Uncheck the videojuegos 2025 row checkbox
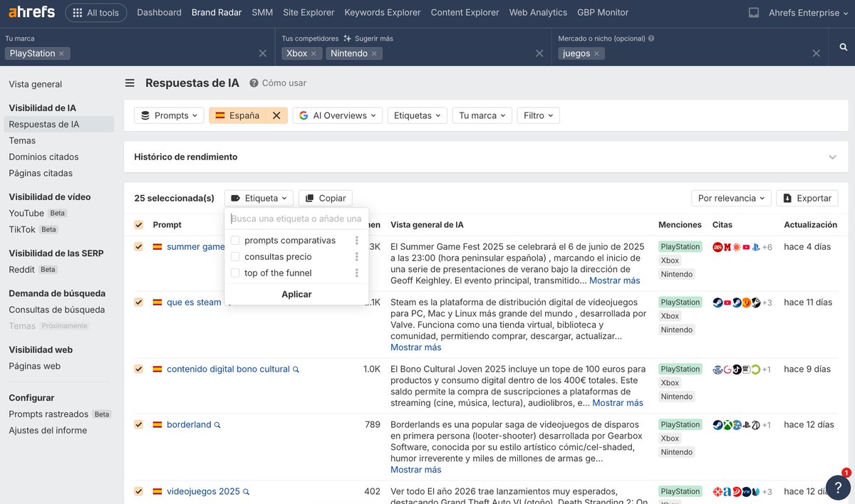The height and width of the screenshot is (504, 855). (x=139, y=492)
